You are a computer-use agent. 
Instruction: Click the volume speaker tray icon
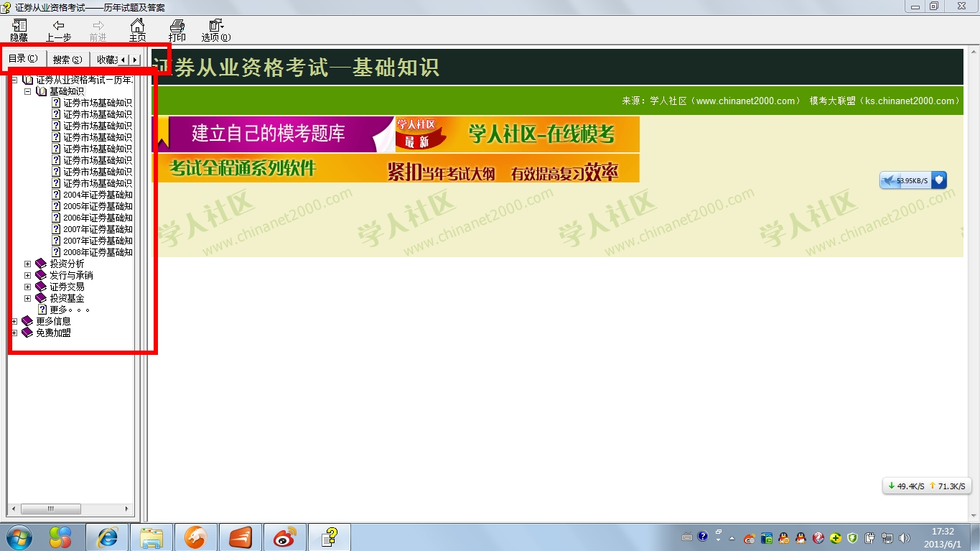[x=905, y=537]
